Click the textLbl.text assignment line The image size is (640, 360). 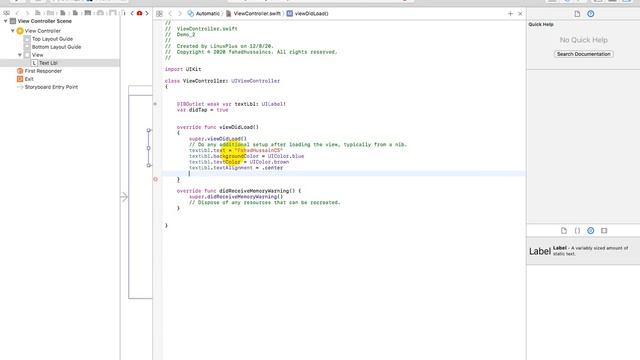[236, 150]
